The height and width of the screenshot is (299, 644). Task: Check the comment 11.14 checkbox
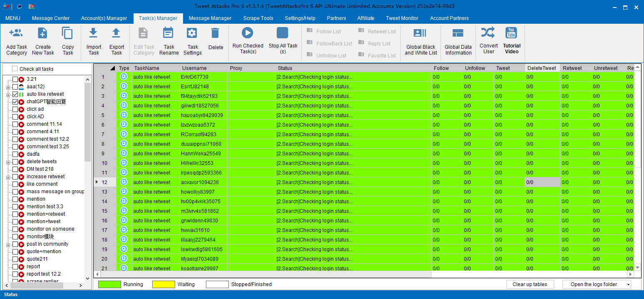(x=15, y=124)
